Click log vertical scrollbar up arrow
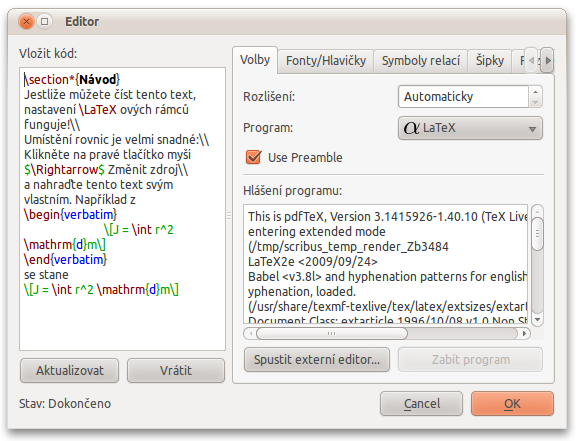Viewport: 581px width, 441px height. 537,212
